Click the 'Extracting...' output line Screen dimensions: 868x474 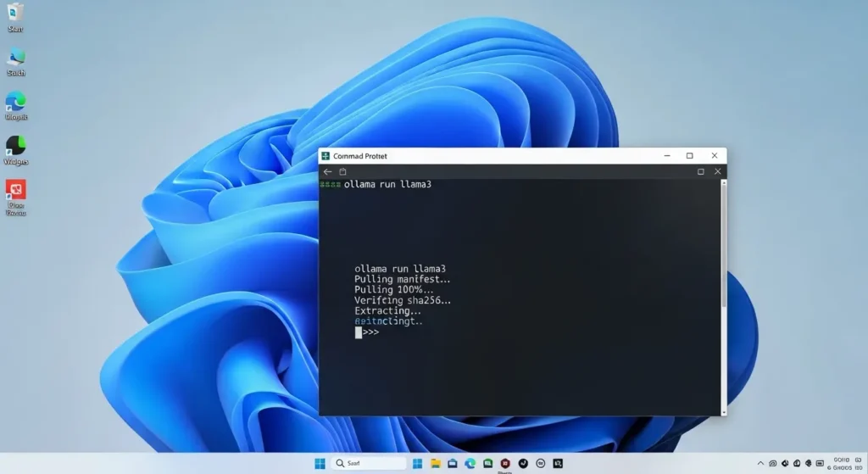[x=387, y=310]
